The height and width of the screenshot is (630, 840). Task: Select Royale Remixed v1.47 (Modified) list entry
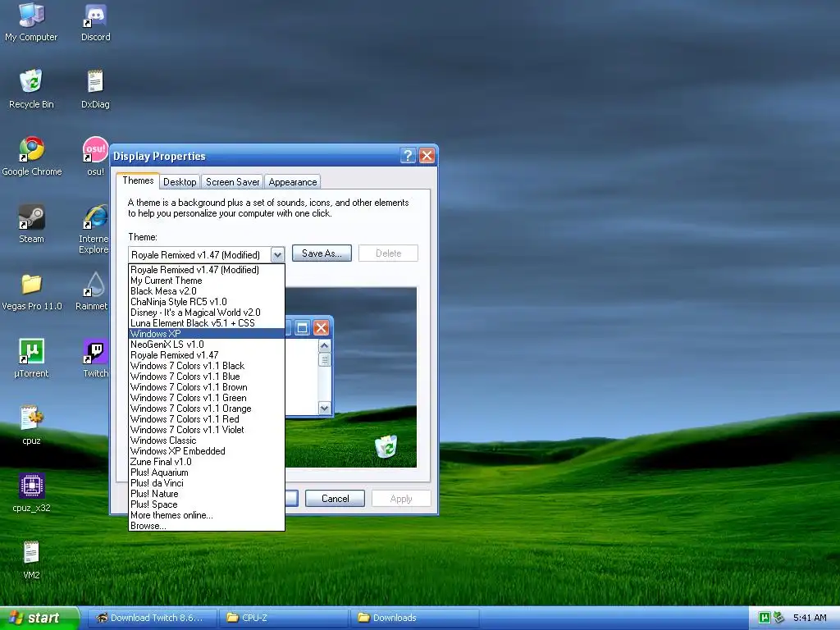point(206,269)
